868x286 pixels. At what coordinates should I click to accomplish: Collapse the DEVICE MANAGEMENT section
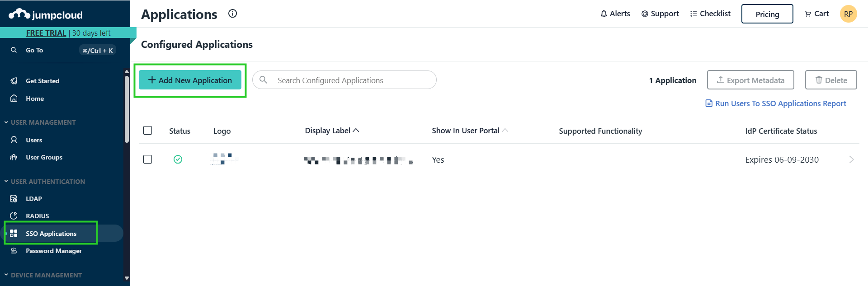point(6,275)
